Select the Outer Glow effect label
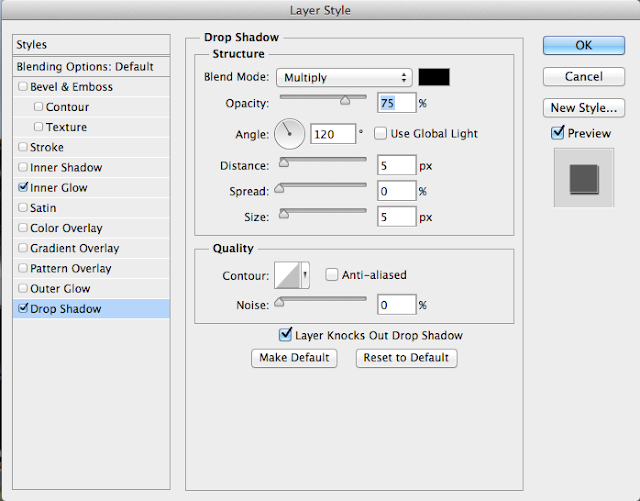 [60, 289]
